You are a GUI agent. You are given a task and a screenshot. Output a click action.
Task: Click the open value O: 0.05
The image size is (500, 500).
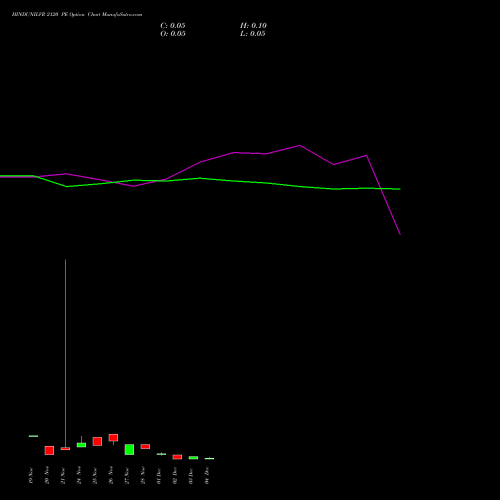tap(173, 34)
